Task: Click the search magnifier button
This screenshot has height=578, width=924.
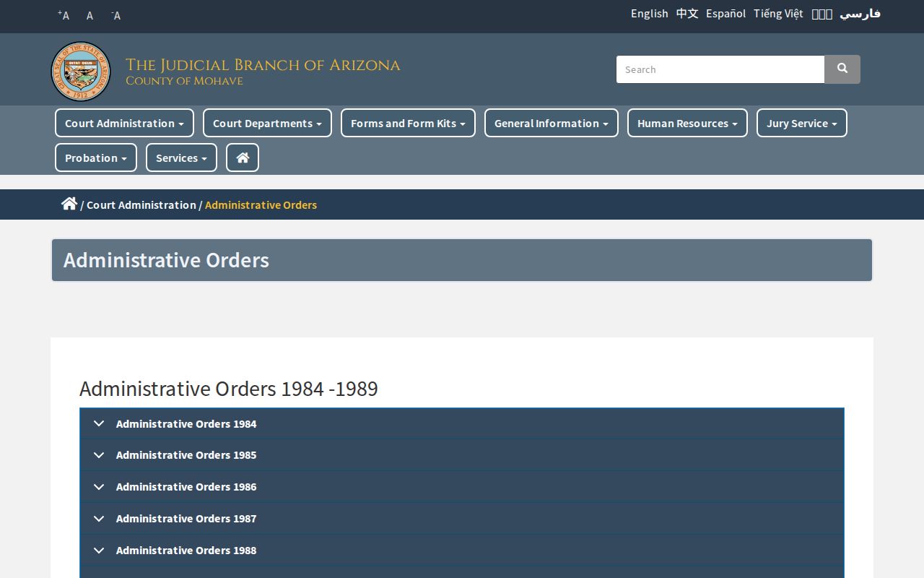Action: click(x=842, y=69)
